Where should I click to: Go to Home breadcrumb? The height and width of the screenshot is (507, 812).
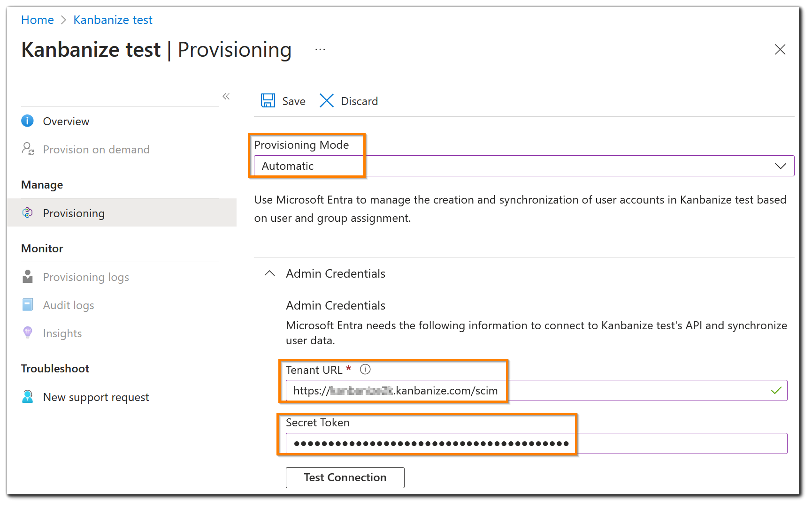(38, 20)
